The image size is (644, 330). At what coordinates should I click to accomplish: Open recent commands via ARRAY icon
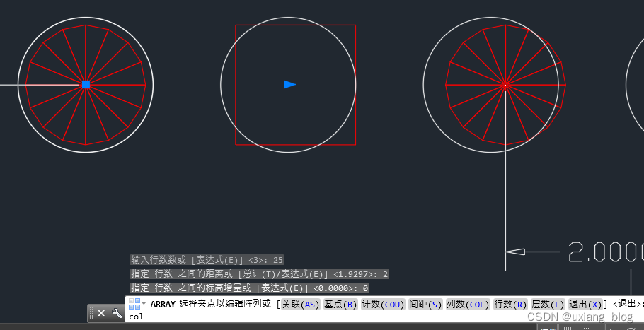(137, 304)
